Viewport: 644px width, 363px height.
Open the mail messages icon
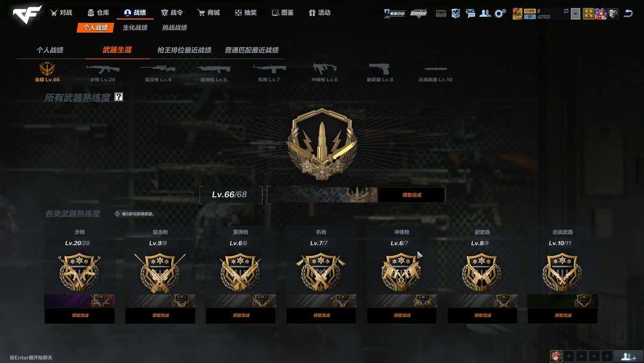coord(470,13)
